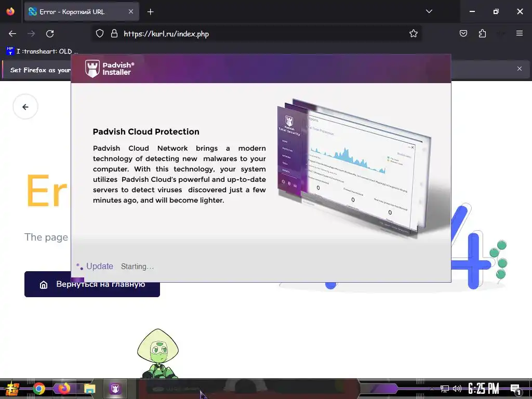The height and width of the screenshot is (399, 532).
Task: Open the Extensions puzzle icon
Action: point(482,33)
